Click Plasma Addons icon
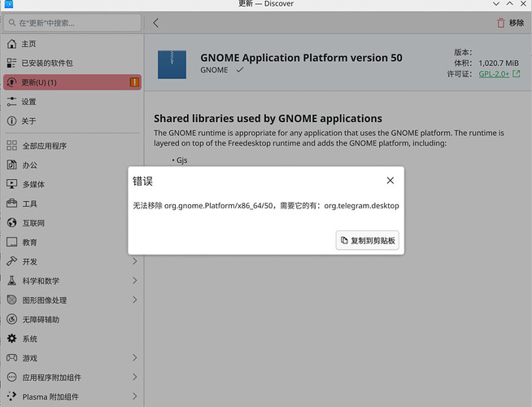532x407 pixels. [11, 396]
